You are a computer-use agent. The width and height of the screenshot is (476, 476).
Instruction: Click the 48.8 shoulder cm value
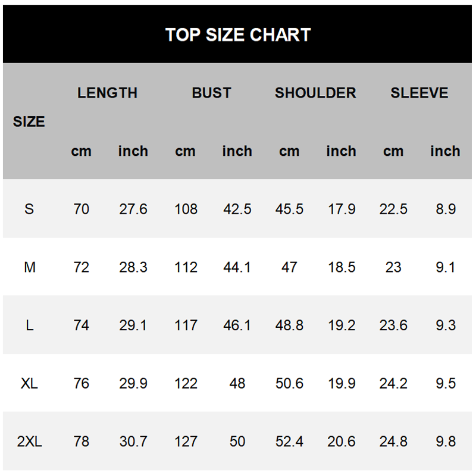pyautogui.click(x=289, y=325)
